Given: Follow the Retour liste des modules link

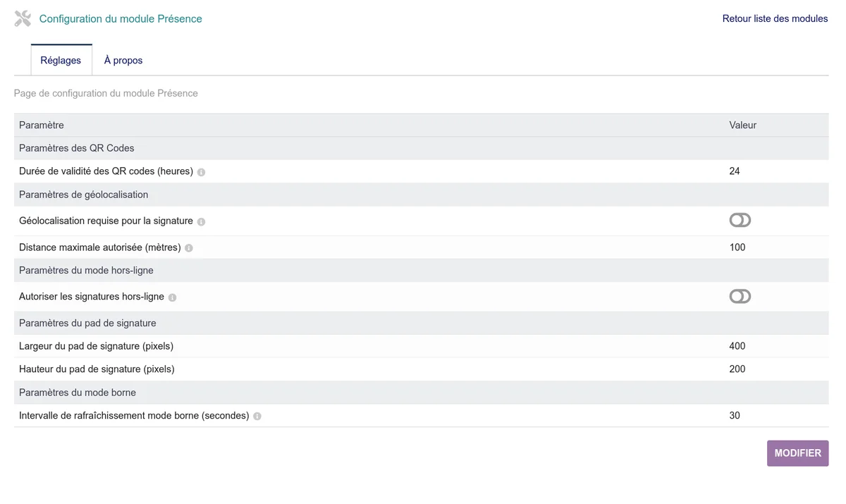Looking at the screenshot, I should [x=775, y=18].
